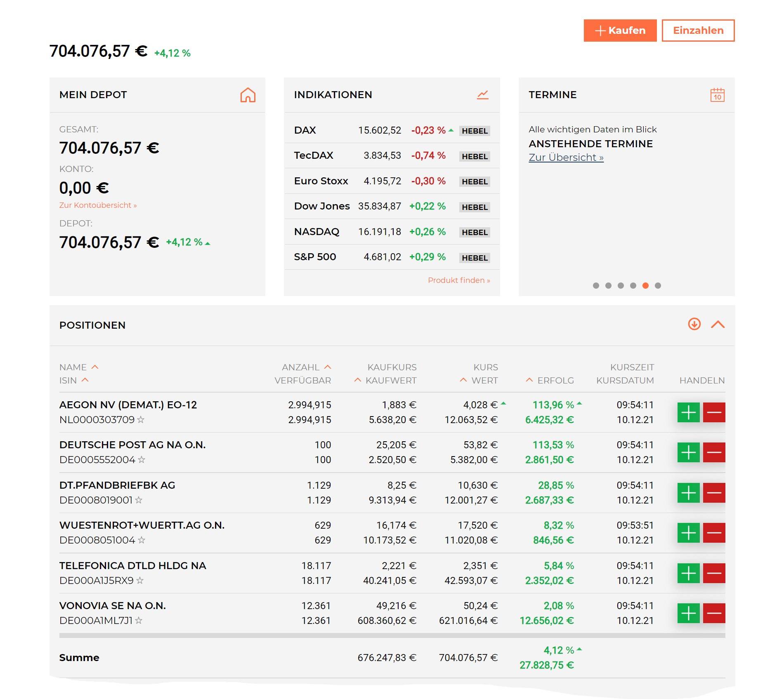The width and height of the screenshot is (784, 699).
Task: Click HEBEL button for DAX
Action: click(475, 131)
